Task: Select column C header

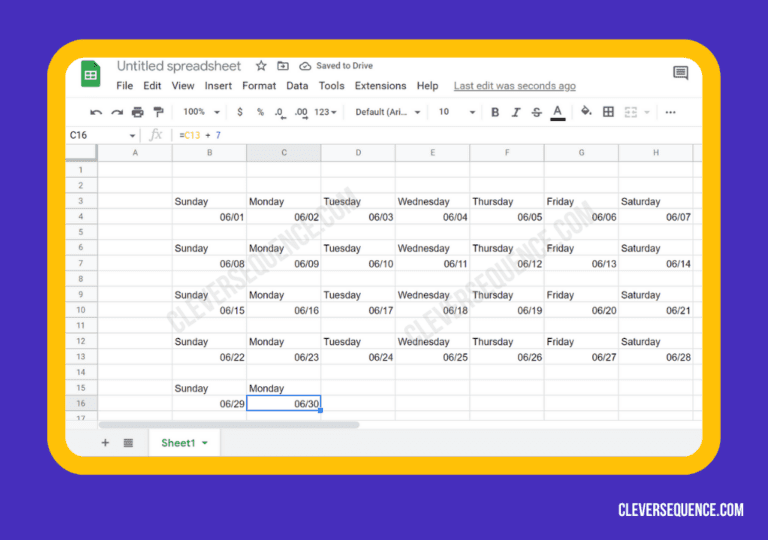Action: tap(284, 153)
